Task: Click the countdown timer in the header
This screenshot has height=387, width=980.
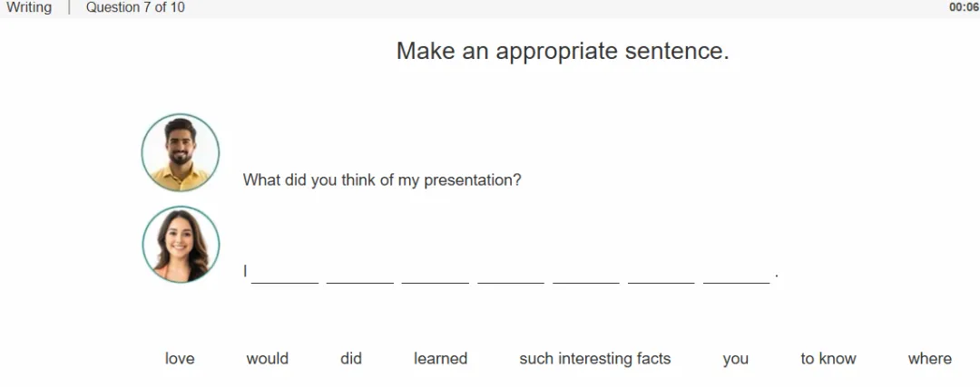Action: 965,8
